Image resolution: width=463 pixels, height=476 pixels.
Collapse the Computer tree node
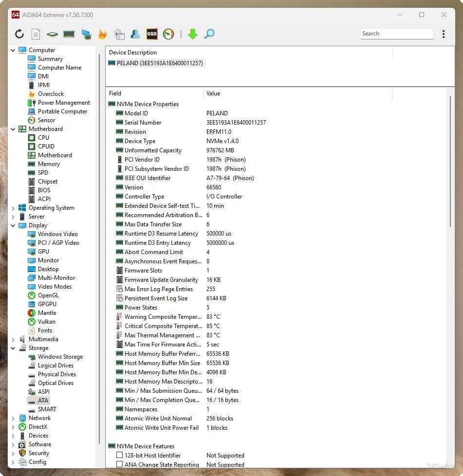point(13,50)
